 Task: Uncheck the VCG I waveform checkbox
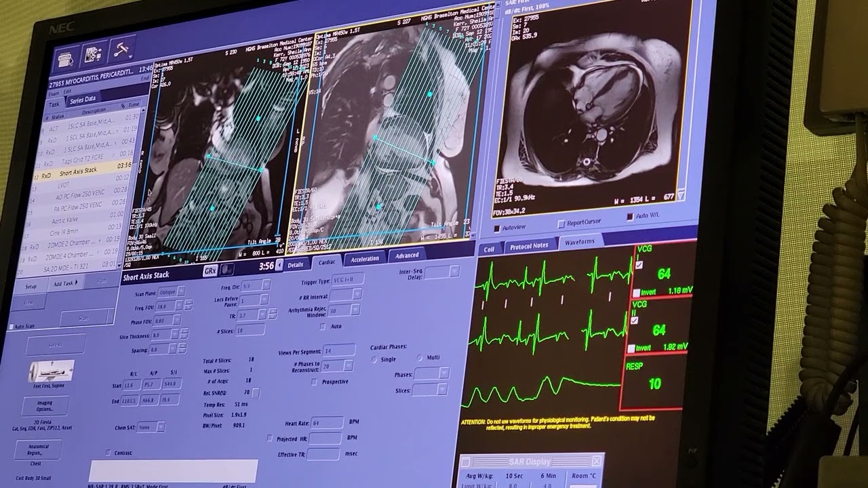[x=639, y=264]
